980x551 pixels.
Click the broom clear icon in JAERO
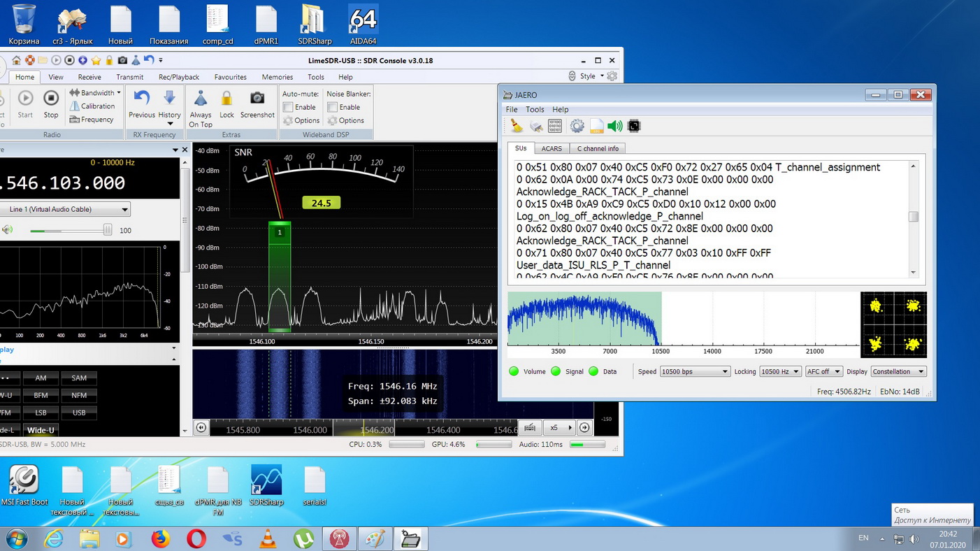pos(516,126)
